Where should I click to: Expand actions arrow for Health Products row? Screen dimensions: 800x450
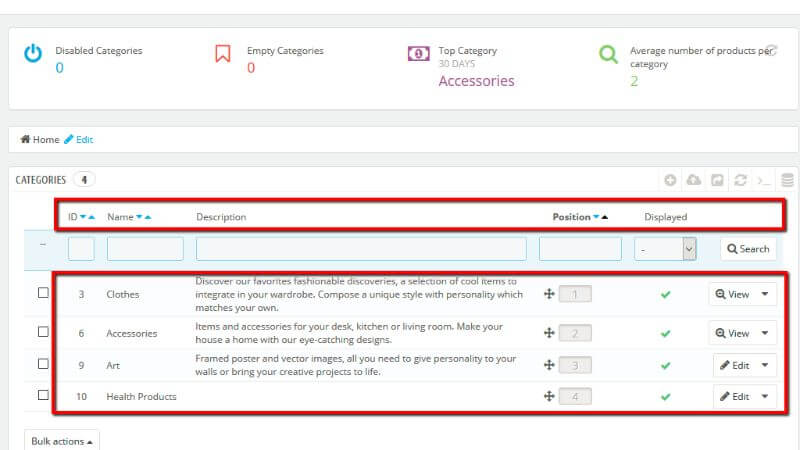(x=765, y=396)
